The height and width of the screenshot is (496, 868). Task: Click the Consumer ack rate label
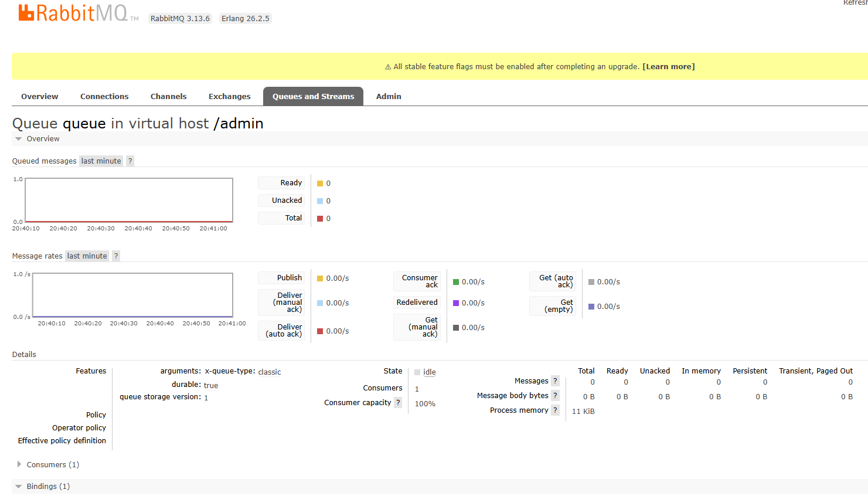pyautogui.click(x=417, y=281)
